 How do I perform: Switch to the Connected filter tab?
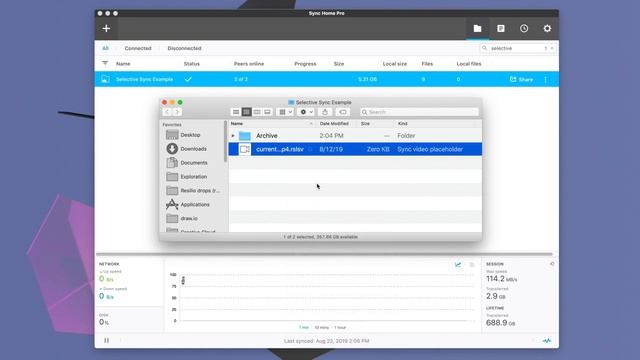[138, 48]
